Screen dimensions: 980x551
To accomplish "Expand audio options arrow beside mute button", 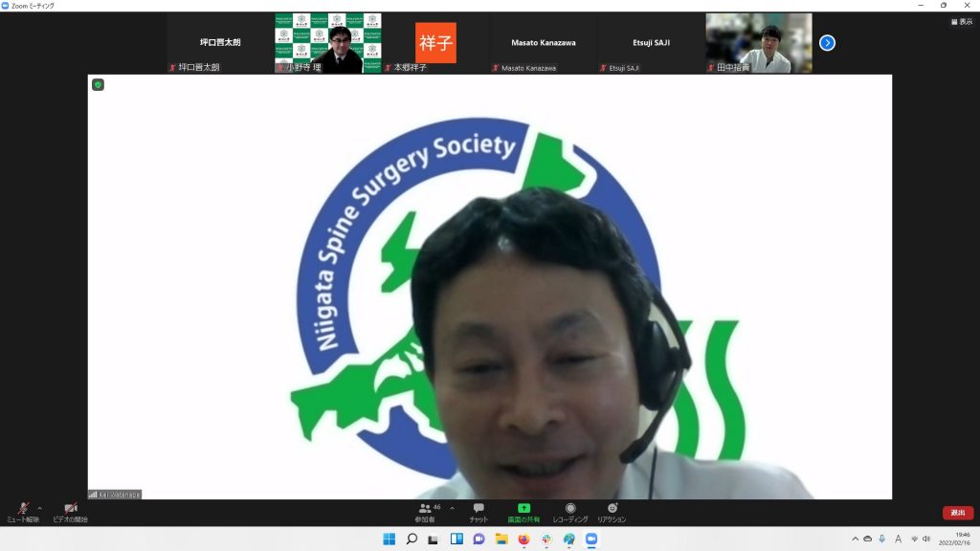I will coord(40,509).
